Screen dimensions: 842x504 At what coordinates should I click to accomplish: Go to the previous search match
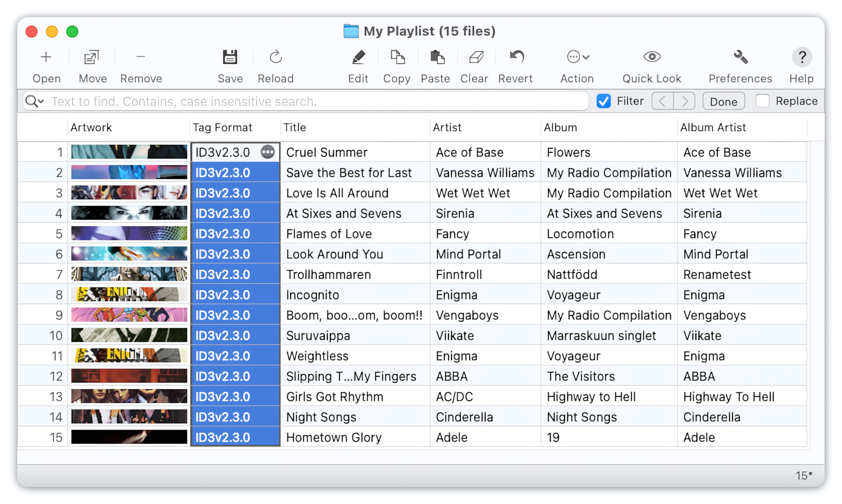pos(662,101)
